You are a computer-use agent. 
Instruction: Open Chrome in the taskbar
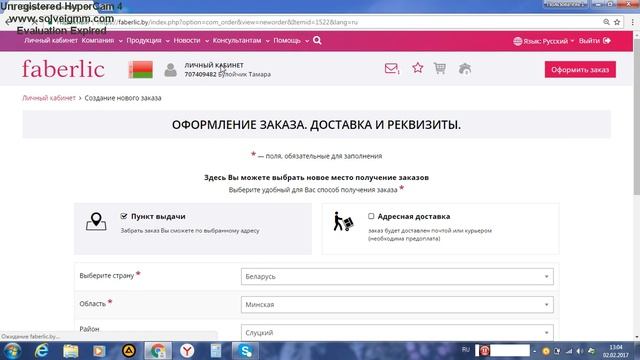[x=158, y=351]
